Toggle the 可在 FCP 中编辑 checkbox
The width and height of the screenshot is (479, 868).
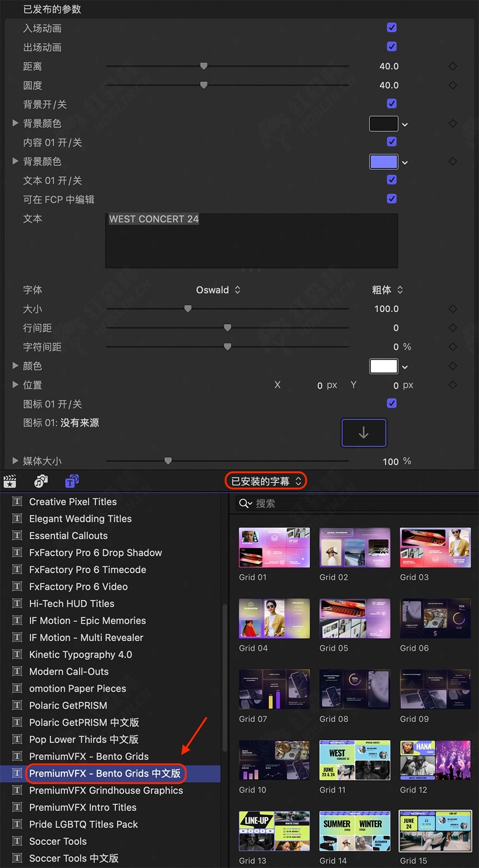coord(392,199)
